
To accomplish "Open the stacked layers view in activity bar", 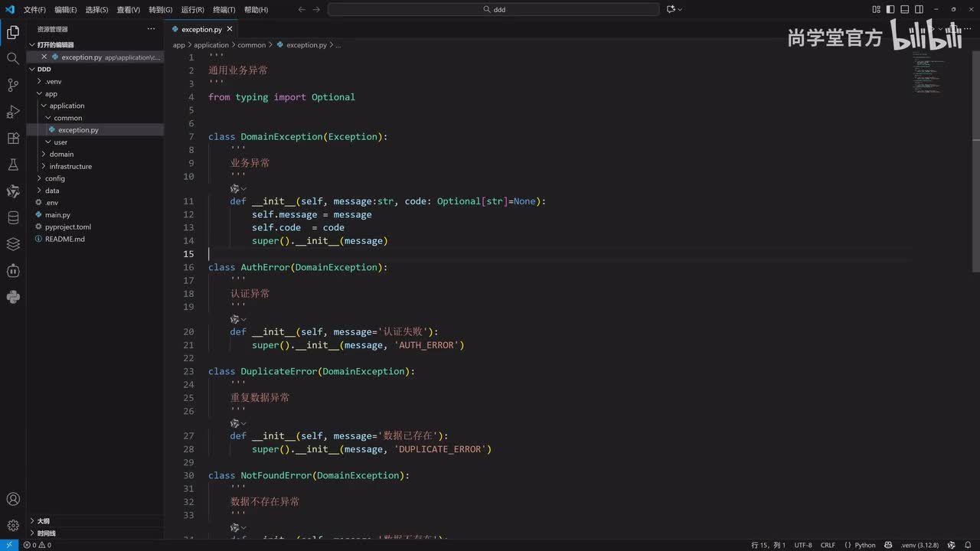I will click(x=13, y=244).
